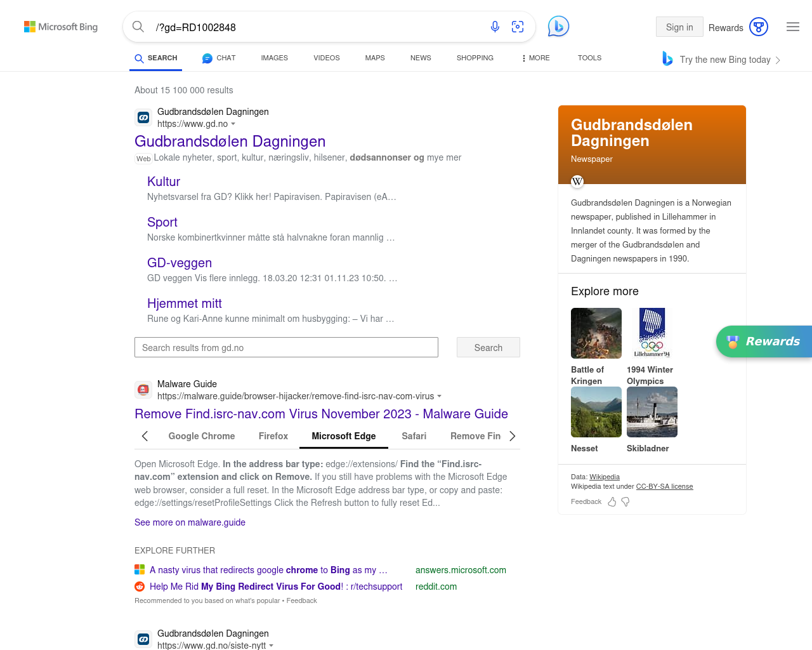The width and height of the screenshot is (812, 650).
Task: Switch to the CHAT tab
Action: point(219,58)
